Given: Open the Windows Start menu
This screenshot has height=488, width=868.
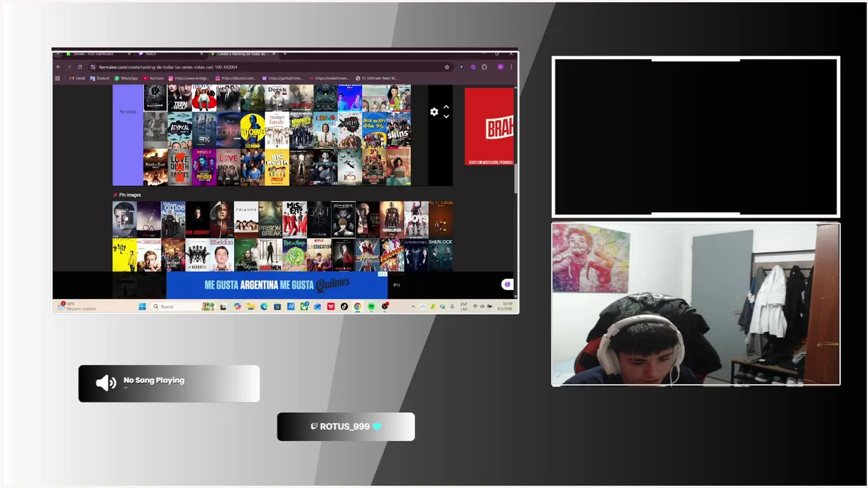Looking at the screenshot, I should click(x=142, y=306).
